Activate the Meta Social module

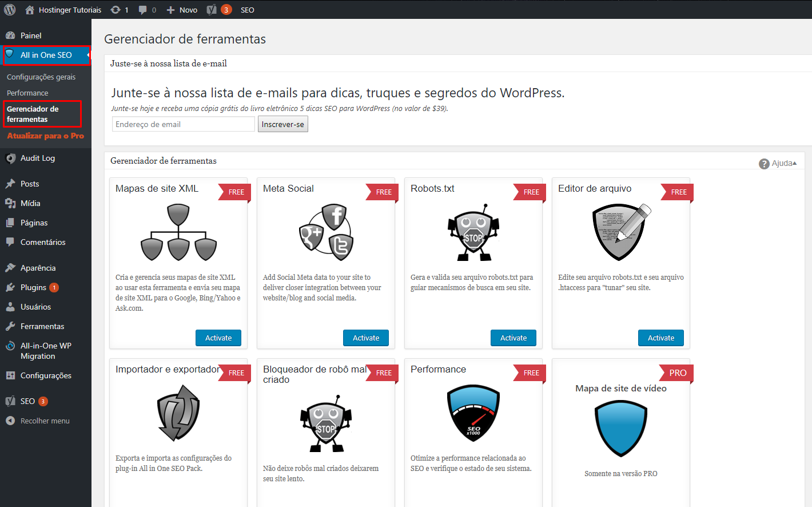pyautogui.click(x=366, y=338)
